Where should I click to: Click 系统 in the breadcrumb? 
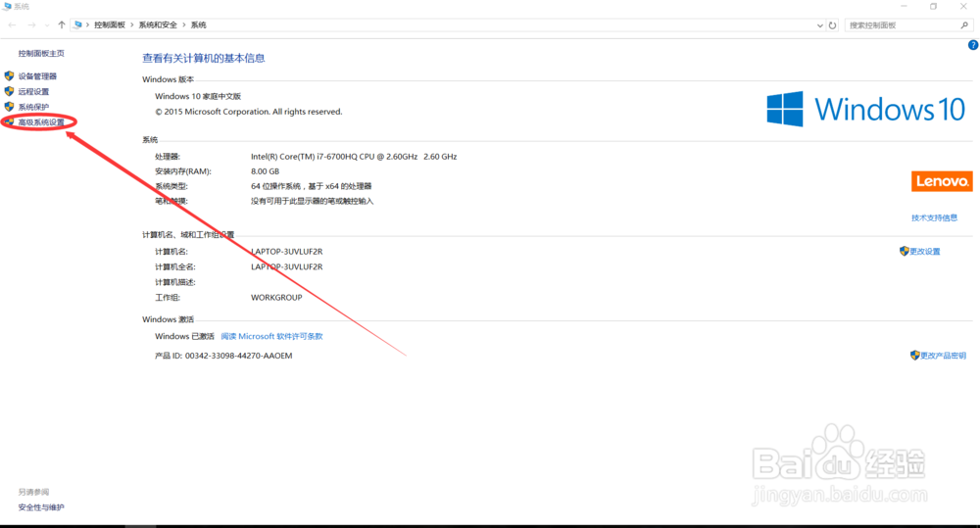198,25
